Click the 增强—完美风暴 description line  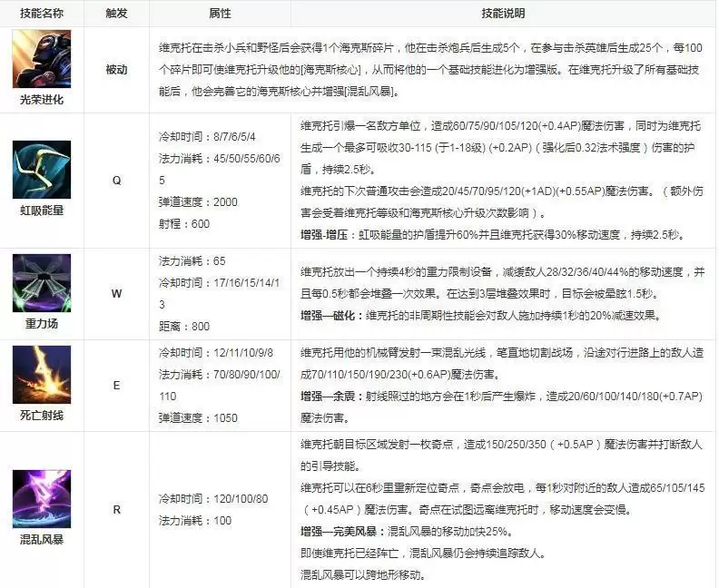[407, 531]
